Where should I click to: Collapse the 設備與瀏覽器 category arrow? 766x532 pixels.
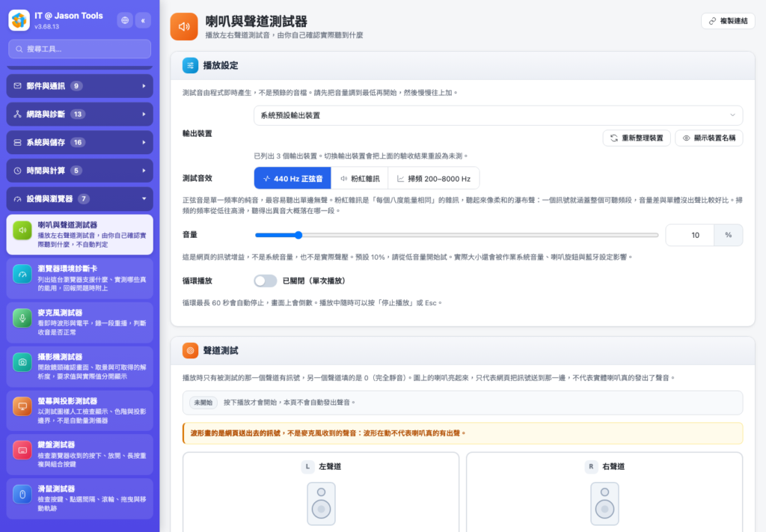click(x=144, y=199)
